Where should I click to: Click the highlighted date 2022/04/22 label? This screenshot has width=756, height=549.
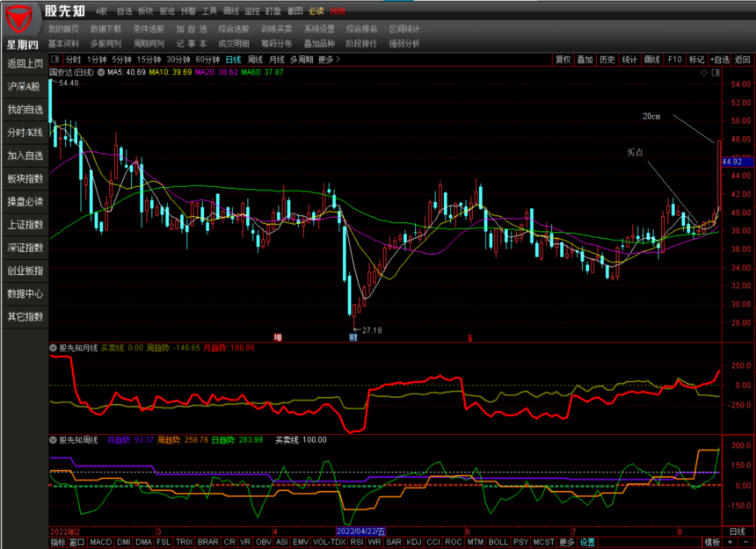pos(360,531)
